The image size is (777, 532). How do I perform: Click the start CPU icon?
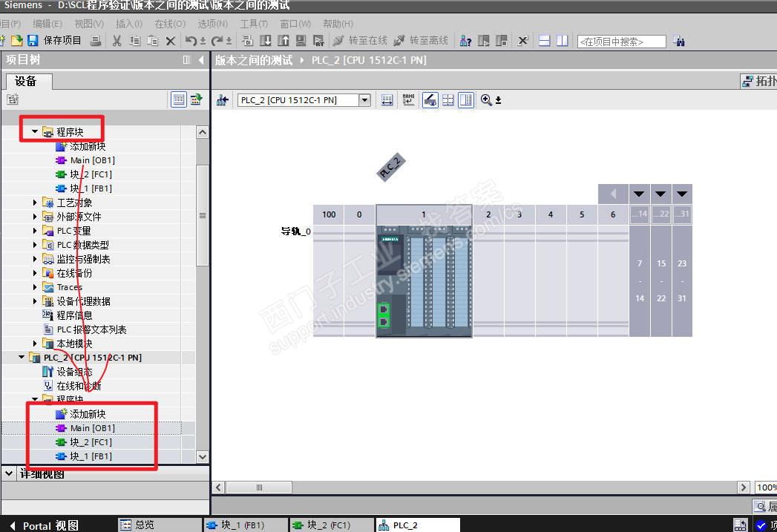pos(484,41)
